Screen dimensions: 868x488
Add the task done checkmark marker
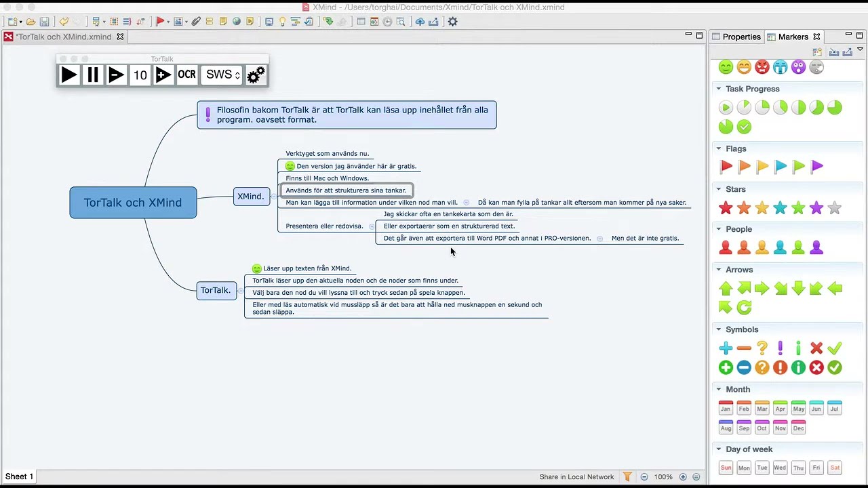(744, 127)
